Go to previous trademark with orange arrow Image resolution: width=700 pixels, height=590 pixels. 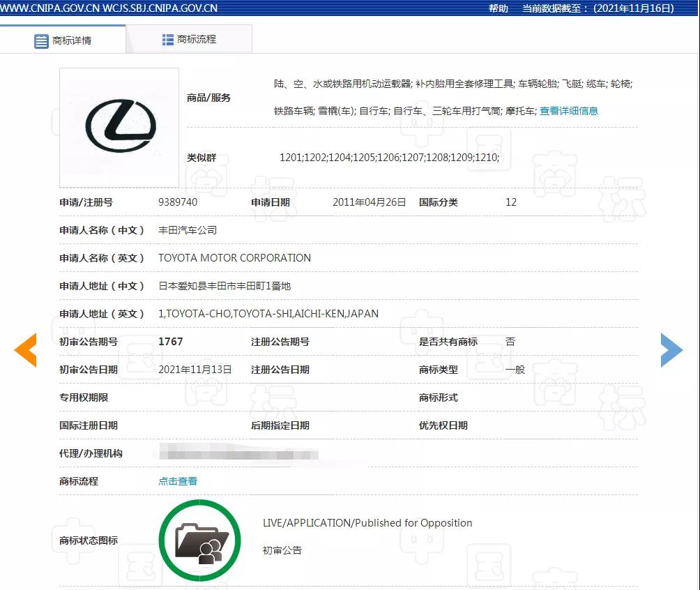click(25, 350)
